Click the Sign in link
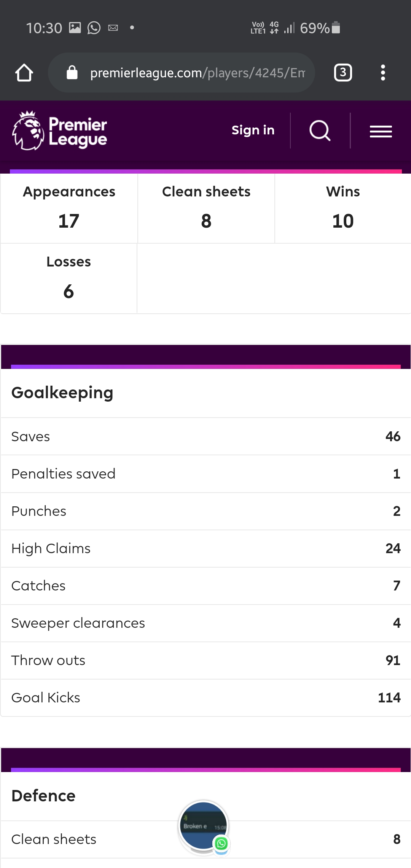Screen dimensions: 411x868 point(253,130)
